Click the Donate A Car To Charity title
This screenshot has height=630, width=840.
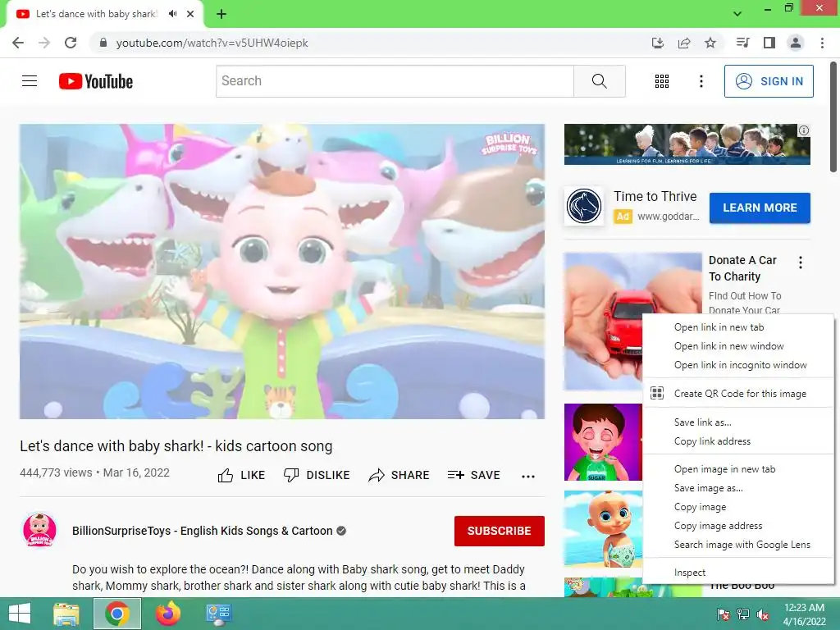coord(742,268)
